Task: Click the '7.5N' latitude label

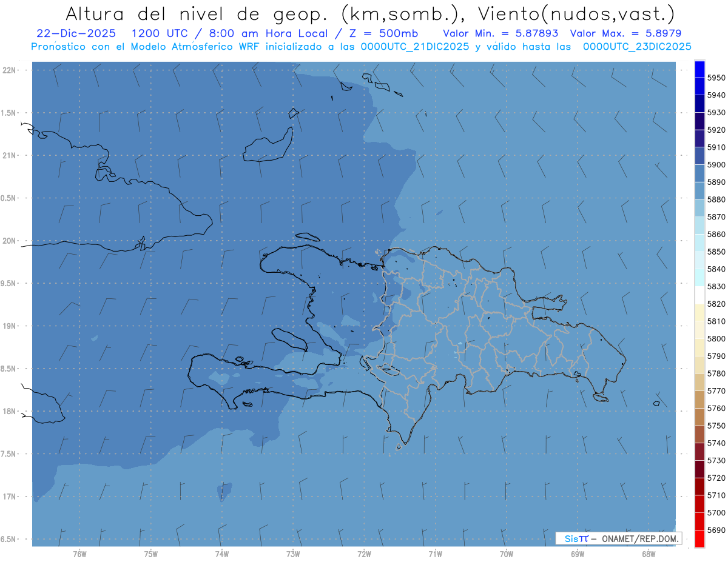Action: click(9, 454)
